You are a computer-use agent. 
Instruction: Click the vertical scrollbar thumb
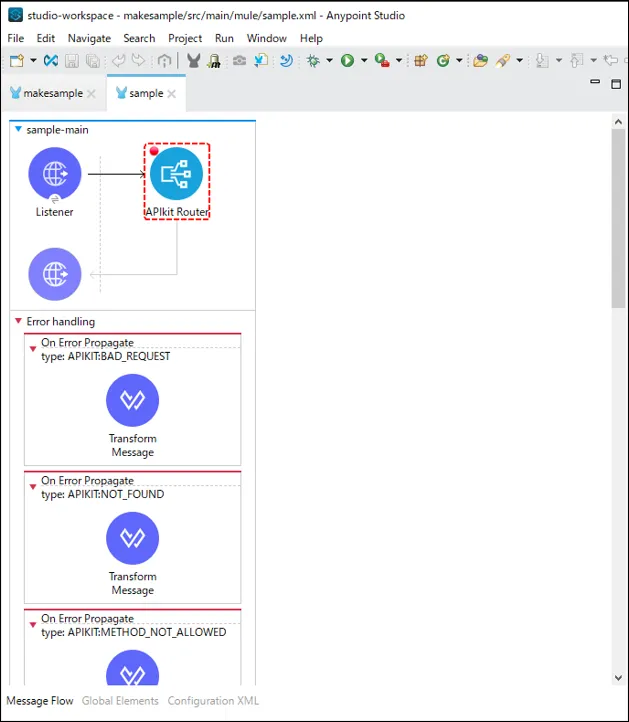(618, 218)
